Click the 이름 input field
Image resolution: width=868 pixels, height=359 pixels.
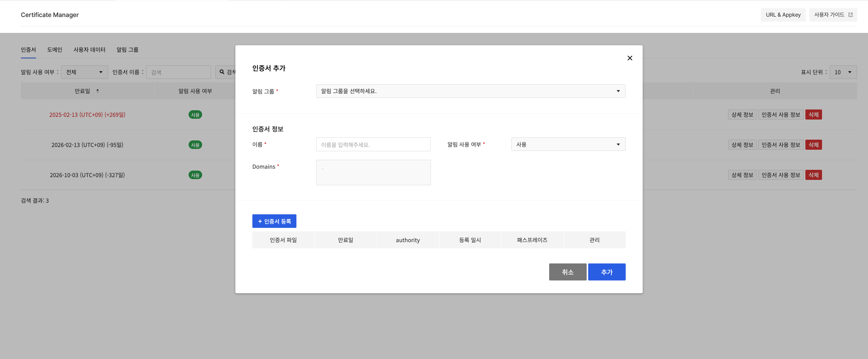(373, 144)
